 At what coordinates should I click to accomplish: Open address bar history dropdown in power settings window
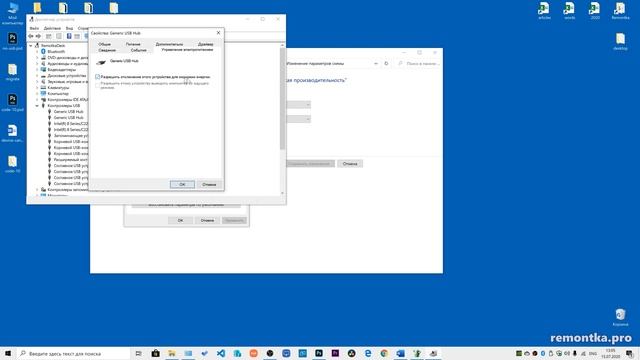coord(376,64)
